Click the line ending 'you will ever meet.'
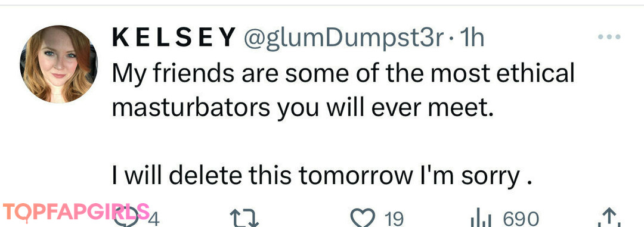The height and width of the screenshot is (227, 644). pos(303,108)
